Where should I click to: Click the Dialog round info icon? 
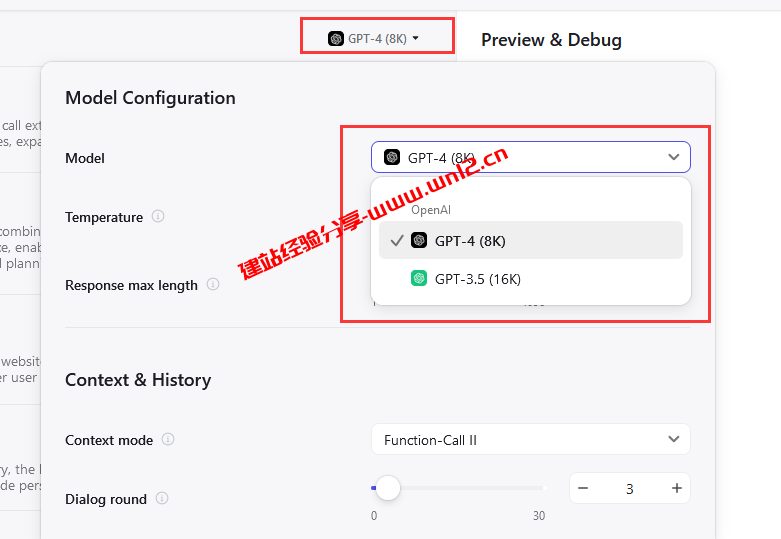[162, 498]
